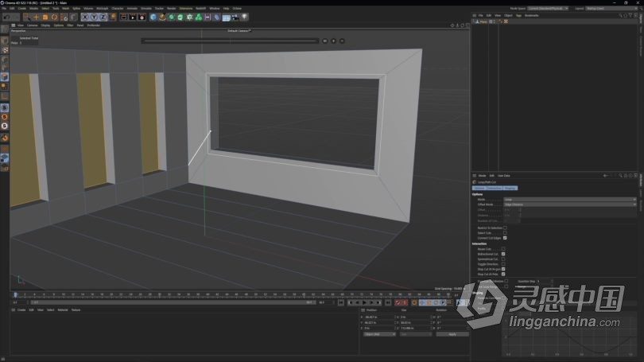Screen dimensions: 644x362
Task: Toggle Connect Cut Edges checkbox
Action: tap(505, 238)
